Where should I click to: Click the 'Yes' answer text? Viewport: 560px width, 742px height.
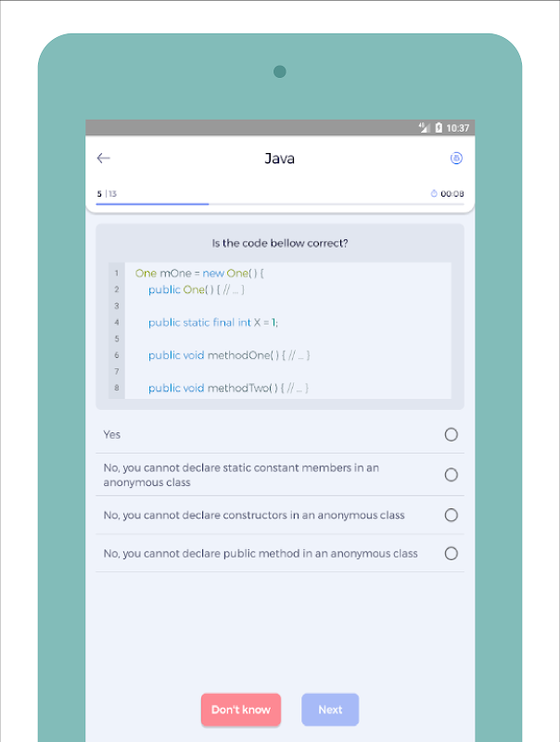click(x=112, y=434)
